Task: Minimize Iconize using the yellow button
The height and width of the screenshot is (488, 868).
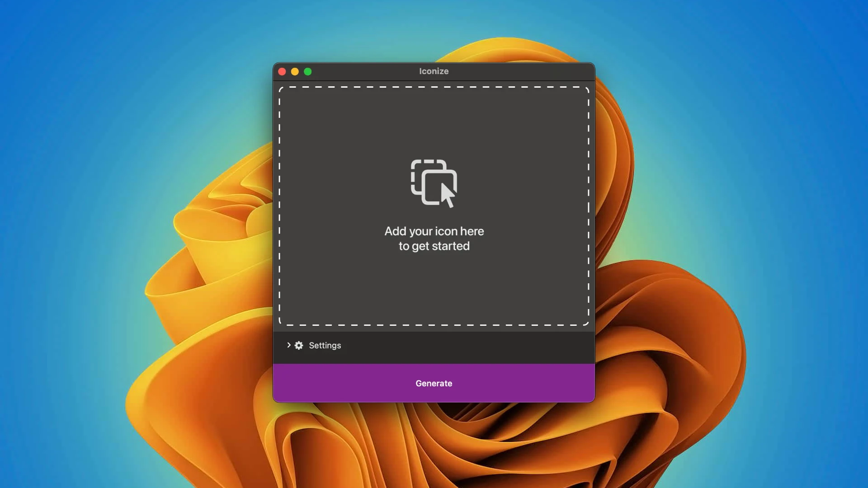Action: (295, 72)
